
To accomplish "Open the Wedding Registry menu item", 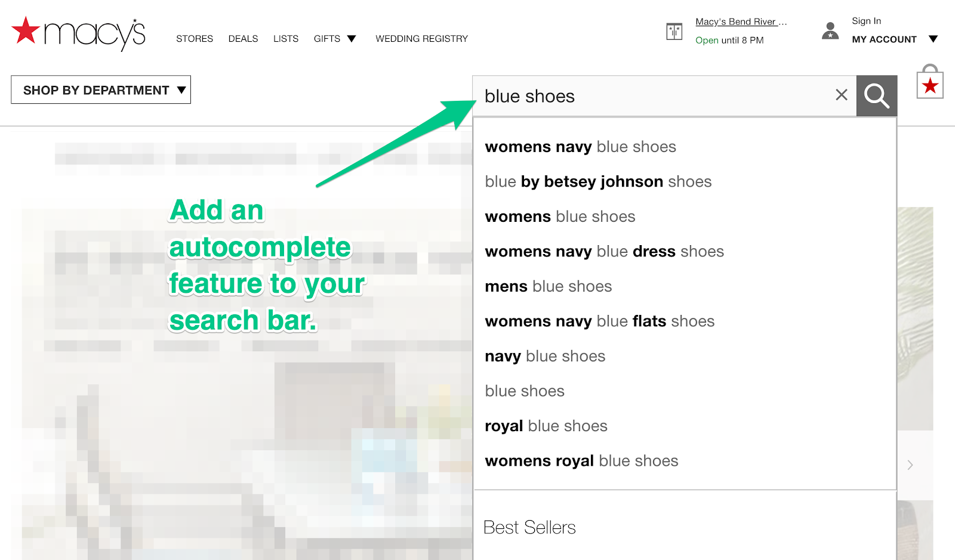I will (x=421, y=39).
